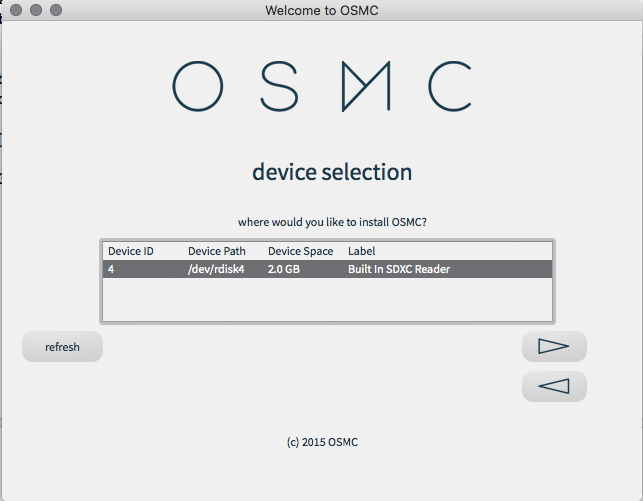The width and height of the screenshot is (643, 501).
Task: Minimize the Welcome to OSMC window
Action: [36, 10]
